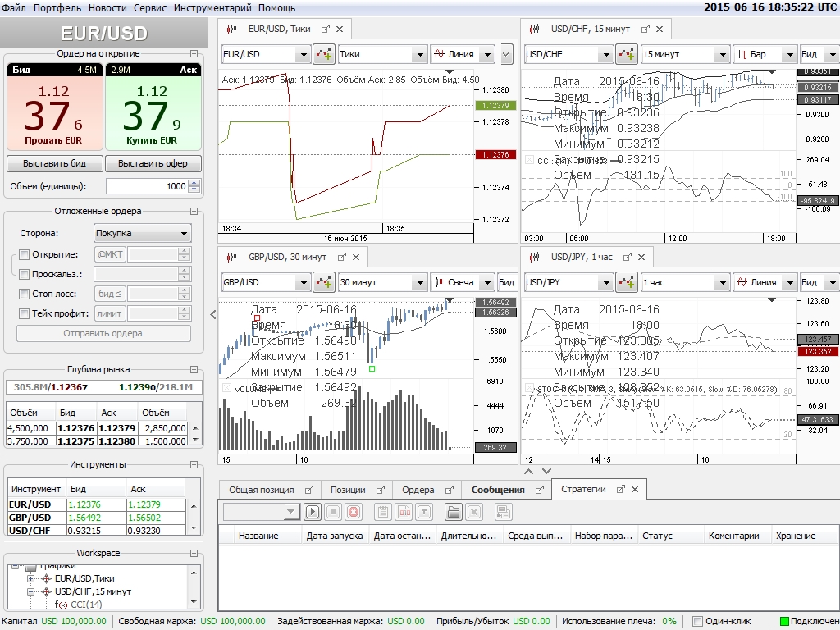The height and width of the screenshot is (630, 840).
Task: Open the order side dropdown showing Покупка
Action: [142, 233]
